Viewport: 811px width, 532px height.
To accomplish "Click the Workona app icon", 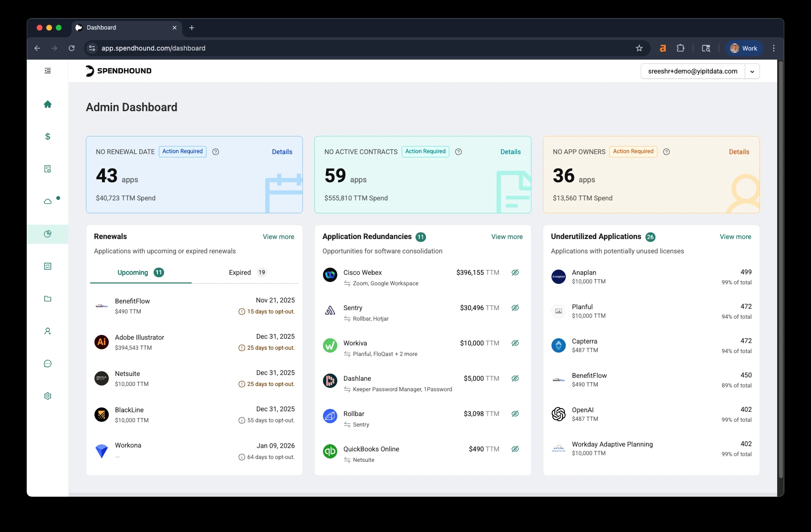I will click(102, 451).
